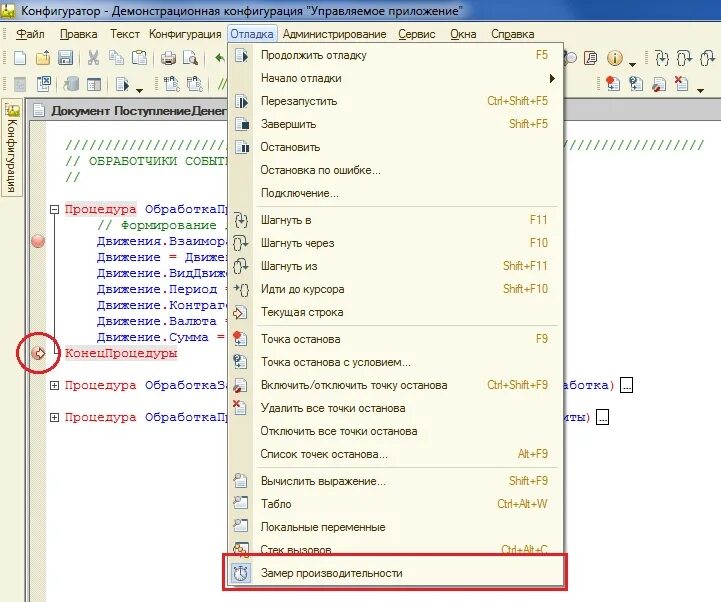The image size is (721, 602).
Task: Open the dropdown arrow next to info icon
Action: 632,64
